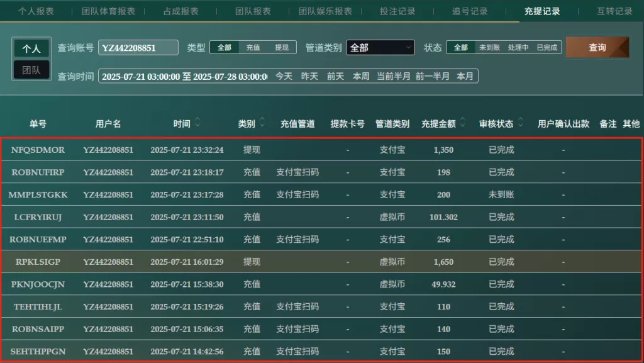The width and height of the screenshot is (644, 363).
Task: Click 支付宝扫码 in the ROBNUEFMP row
Action: [x=297, y=240]
